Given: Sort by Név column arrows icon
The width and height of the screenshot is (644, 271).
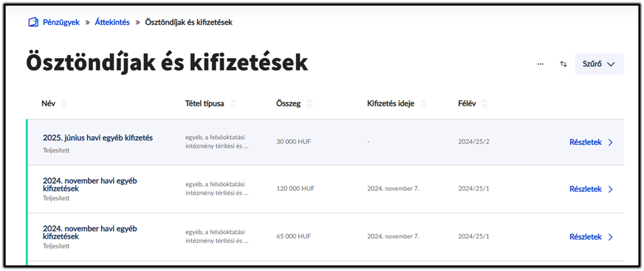Looking at the screenshot, I should (x=64, y=104).
